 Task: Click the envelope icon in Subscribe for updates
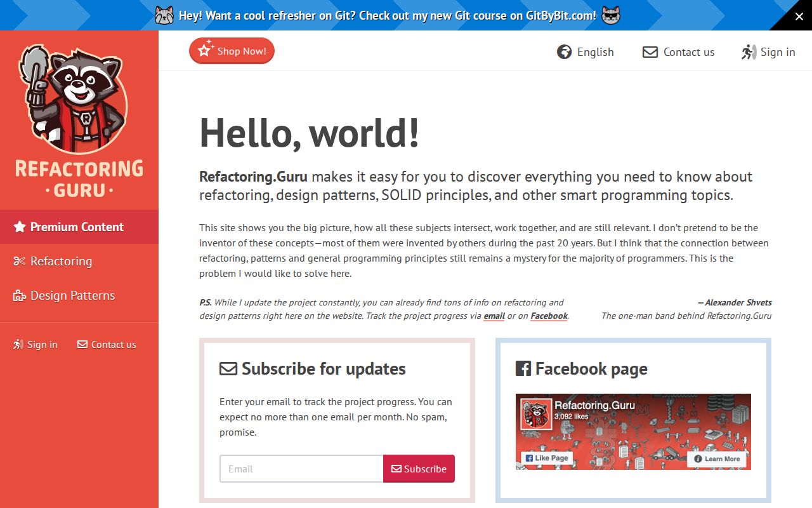tap(227, 368)
